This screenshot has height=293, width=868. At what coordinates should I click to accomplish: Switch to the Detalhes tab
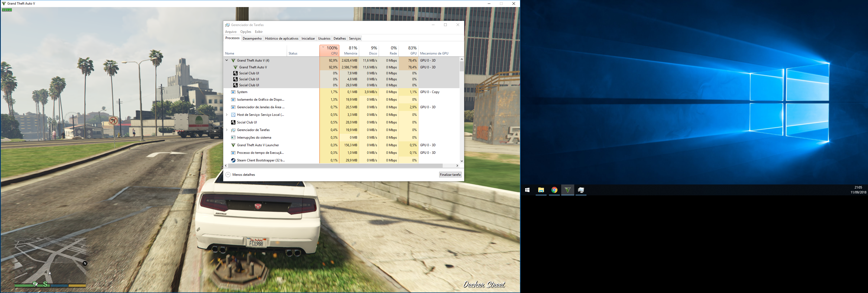pyautogui.click(x=340, y=39)
